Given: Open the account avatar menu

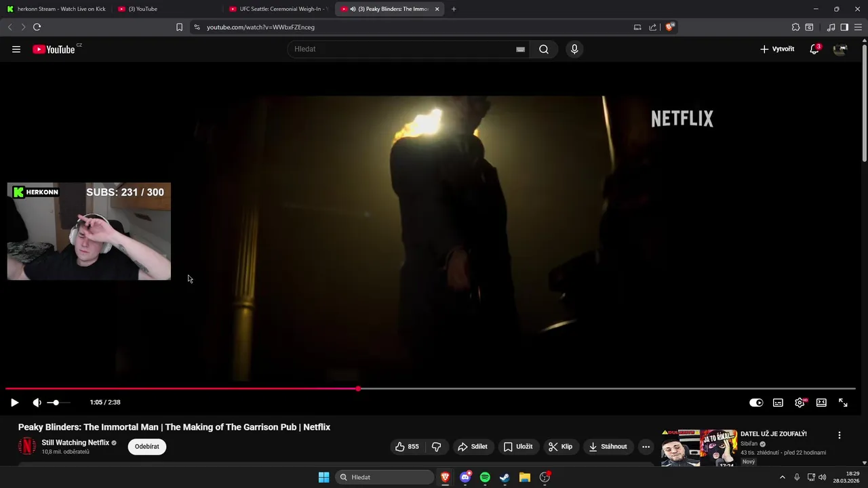Looking at the screenshot, I should (840, 49).
